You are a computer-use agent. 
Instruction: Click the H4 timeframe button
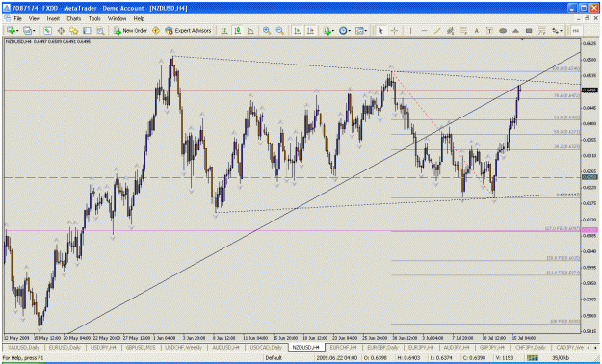tap(575, 31)
